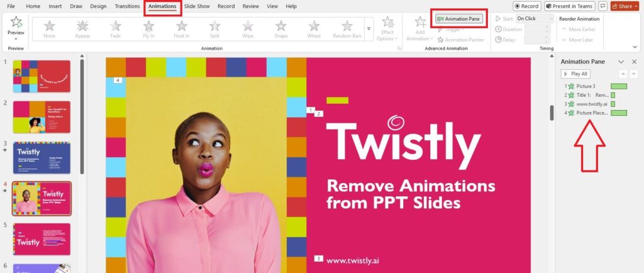Click the Twistly title text on slide
The image size is (644, 273).
tap(403, 142)
